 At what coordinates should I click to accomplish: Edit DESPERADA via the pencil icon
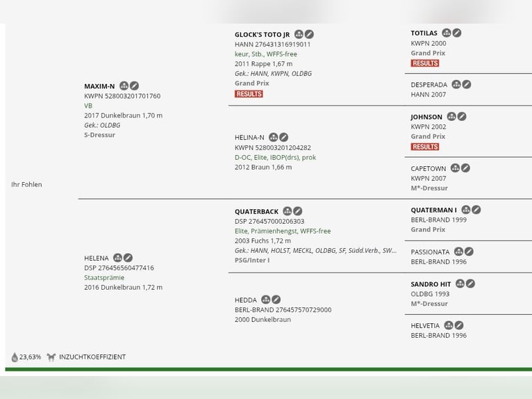(467, 84)
